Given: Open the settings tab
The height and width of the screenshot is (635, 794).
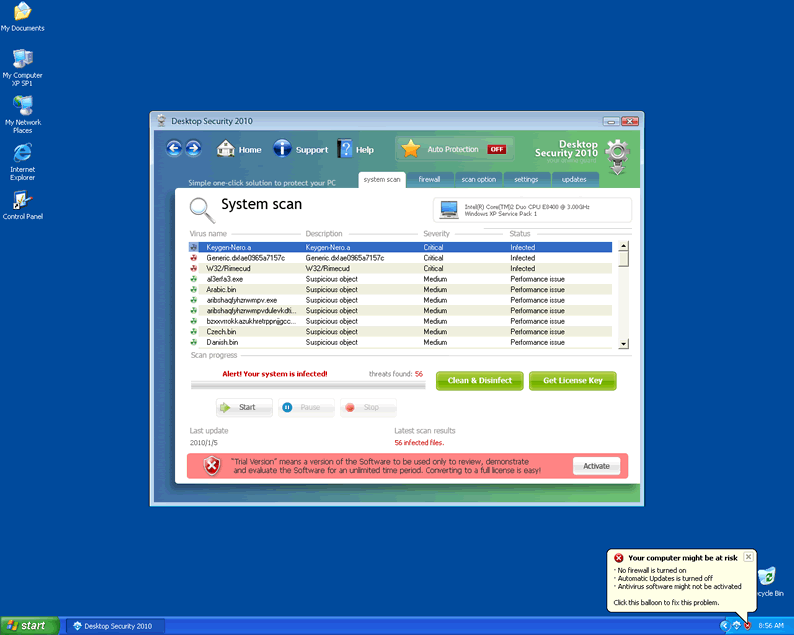Looking at the screenshot, I should 526,179.
